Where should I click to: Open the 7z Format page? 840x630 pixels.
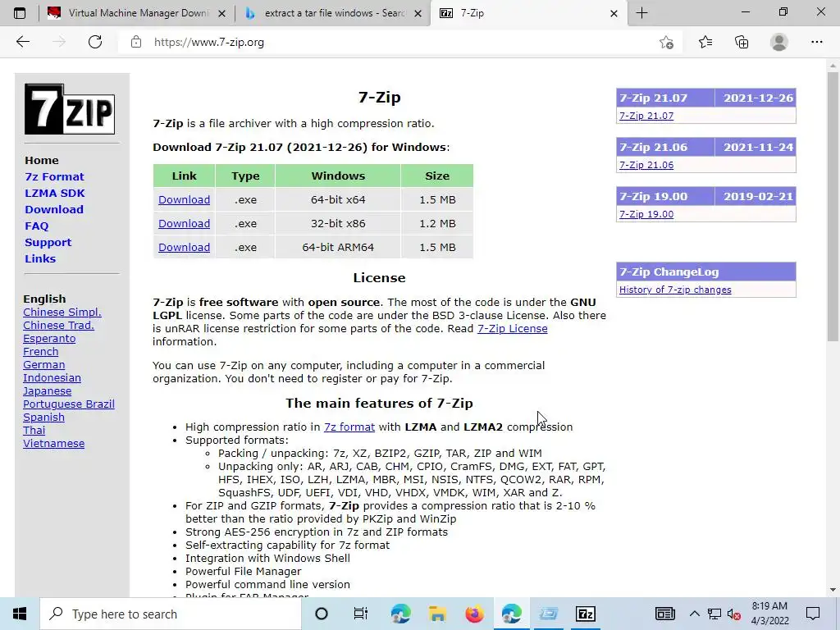tap(55, 177)
